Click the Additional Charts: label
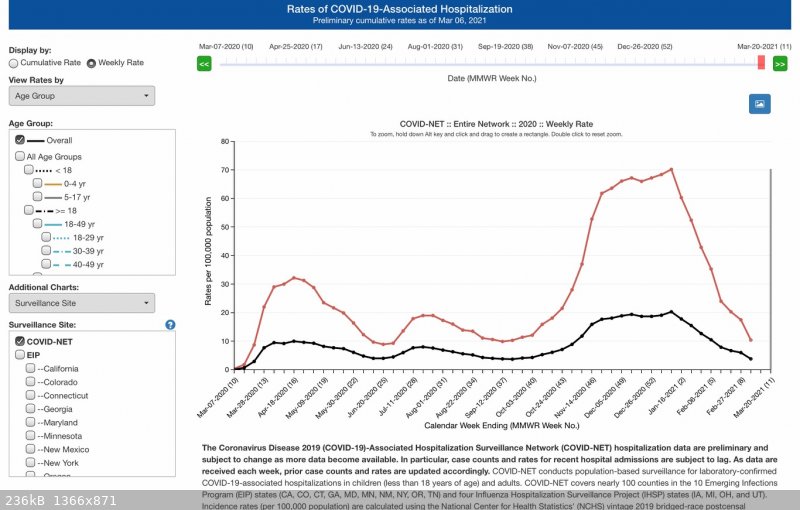Viewport: 800px width, 510px height. 44,287
